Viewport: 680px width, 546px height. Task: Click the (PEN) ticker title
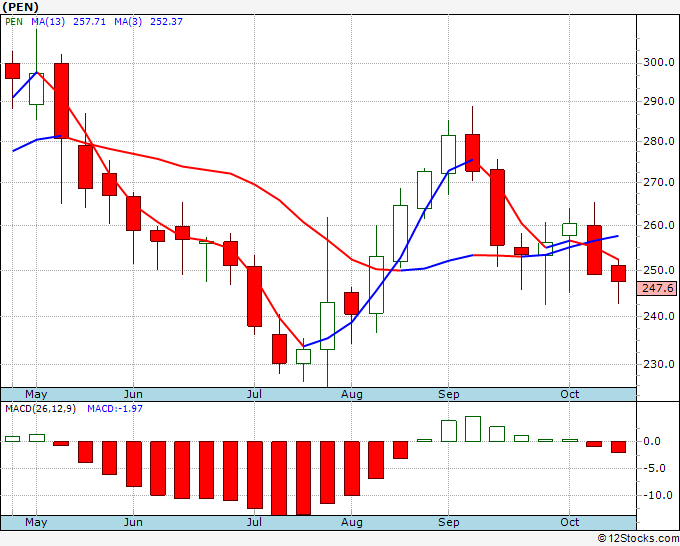pos(21,7)
